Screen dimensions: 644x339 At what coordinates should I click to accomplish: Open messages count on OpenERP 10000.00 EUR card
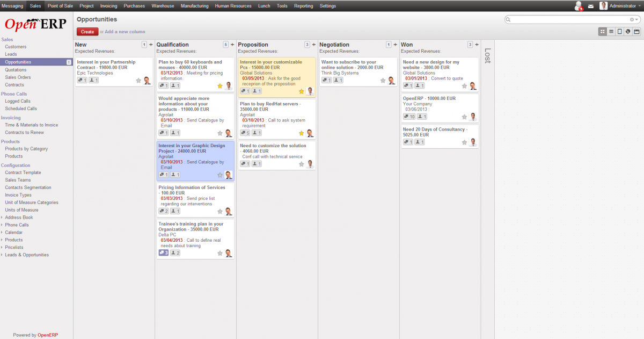coord(409,116)
